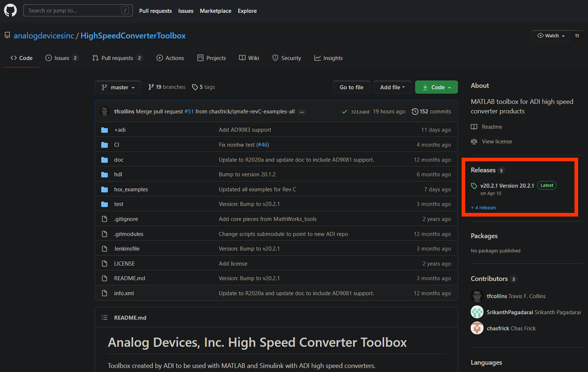Viewport: 588px width, 372px height.
Task: Click the Jenkinsfile file icon
Action: (105, 249)
